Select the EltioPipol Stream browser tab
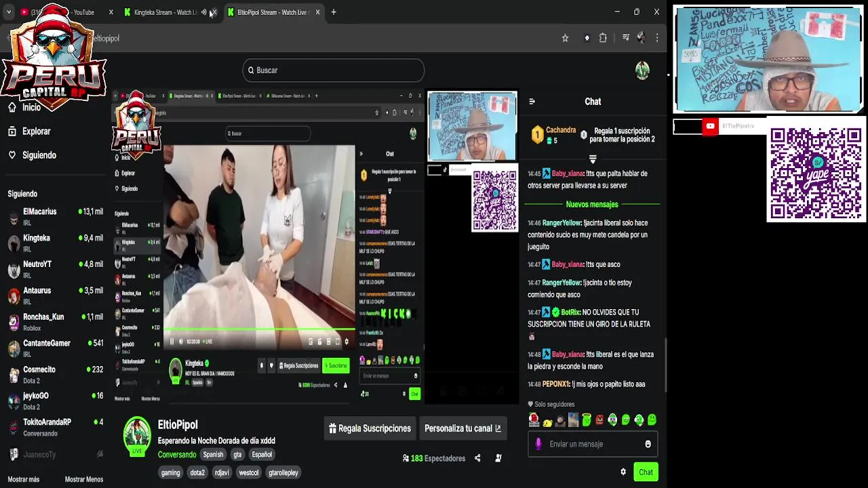This screenshot has width=868, height=488. (x=273, y=12)
